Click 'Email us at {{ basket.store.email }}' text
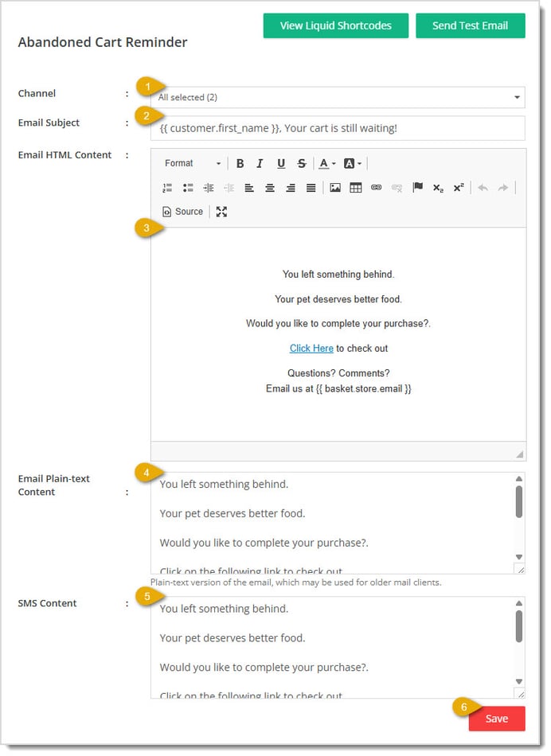Viewport: 551px width, 756px height. (338, 389)
